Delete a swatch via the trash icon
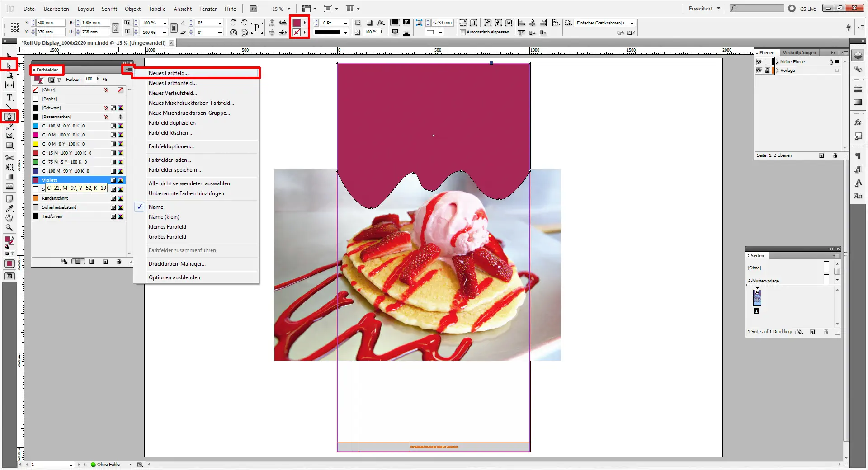 [x=119, y=261]
